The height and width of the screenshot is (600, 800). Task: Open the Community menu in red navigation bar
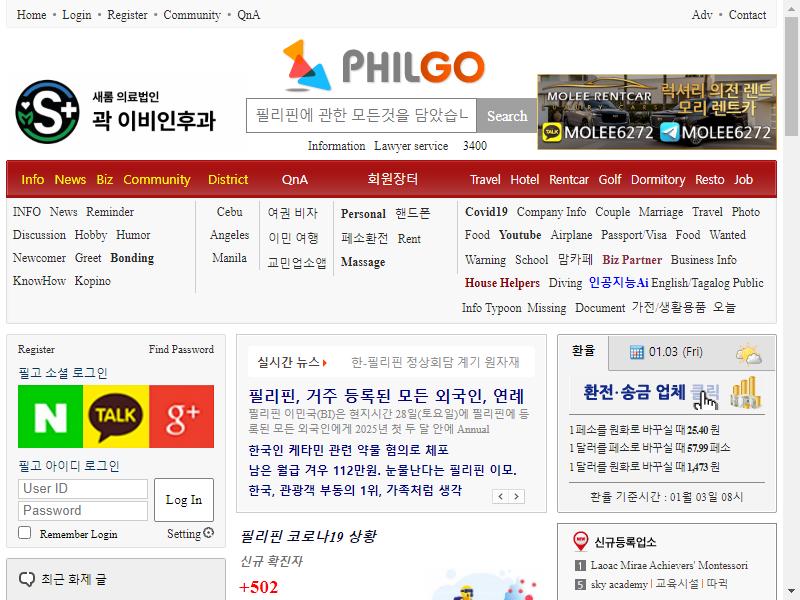click(157, 180)
